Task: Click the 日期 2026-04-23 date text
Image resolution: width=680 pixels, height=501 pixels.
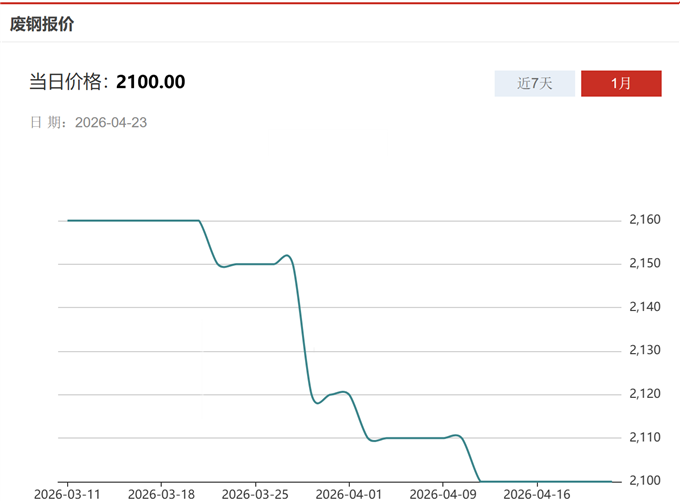Action: tap(89, 123)
